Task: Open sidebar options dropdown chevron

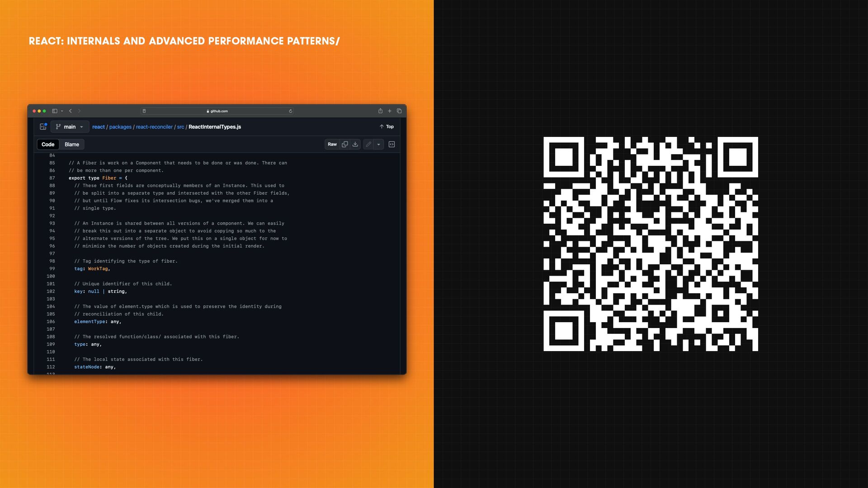Action: click(62, 111)
